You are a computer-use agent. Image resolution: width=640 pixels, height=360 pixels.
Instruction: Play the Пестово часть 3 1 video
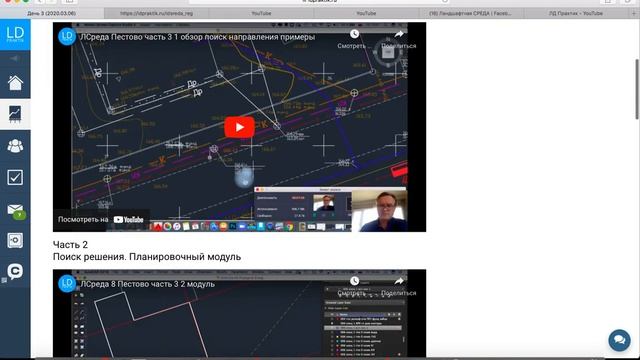coord(240,127)
